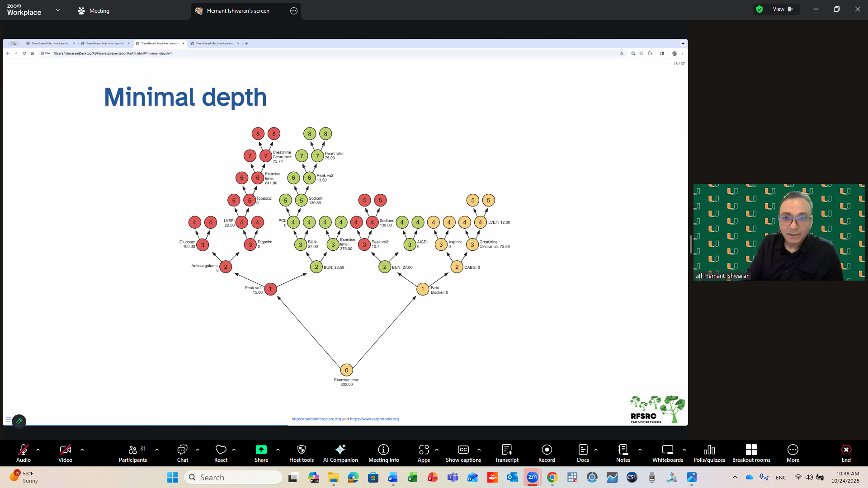Image resolution: width=868 pixels, height=488 pixels.
Task: Open the Zoom Workplace dropdown chevron
Action: (x=58, y=10)
